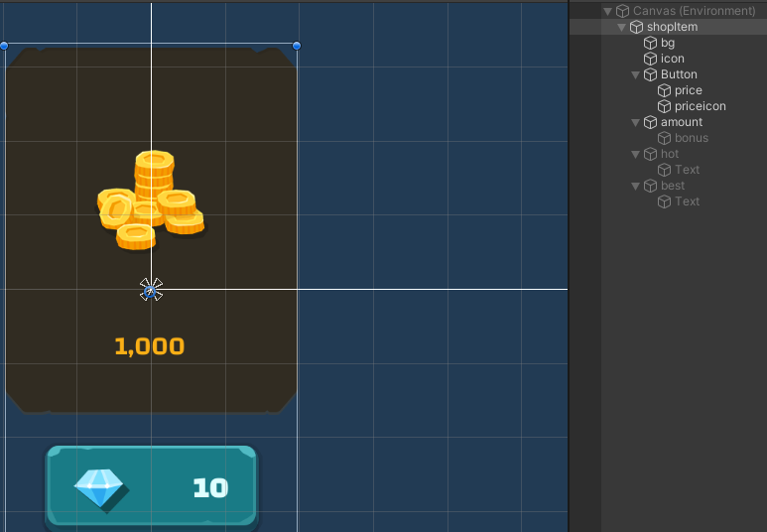Image resolution: width=767 pixels, height=532 pixels.
Task: Click the cube icon beside best
Action: (x=650, y=186)
